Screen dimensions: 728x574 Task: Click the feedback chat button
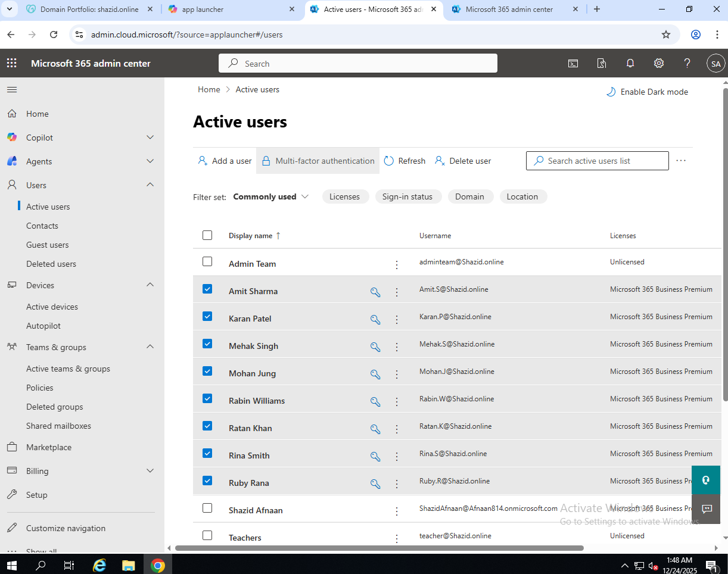[706, 509]
